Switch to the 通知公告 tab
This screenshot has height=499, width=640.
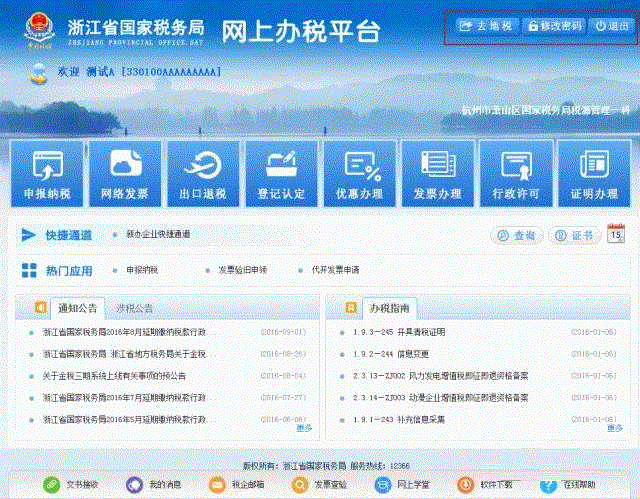pyautogui.click(x=77, y=308)
